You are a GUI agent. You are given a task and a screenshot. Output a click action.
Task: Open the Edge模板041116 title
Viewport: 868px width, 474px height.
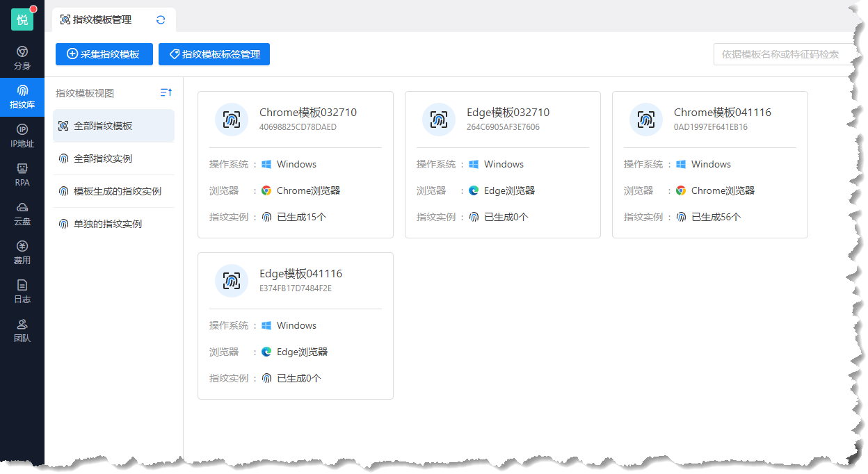301,274
